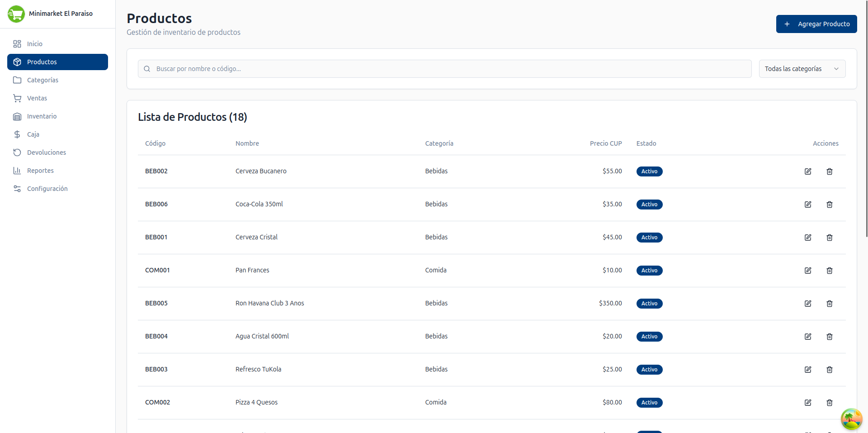The image size is (868, 433).
Task: Click the page vertical scrollbar
Action: point(866,119)
